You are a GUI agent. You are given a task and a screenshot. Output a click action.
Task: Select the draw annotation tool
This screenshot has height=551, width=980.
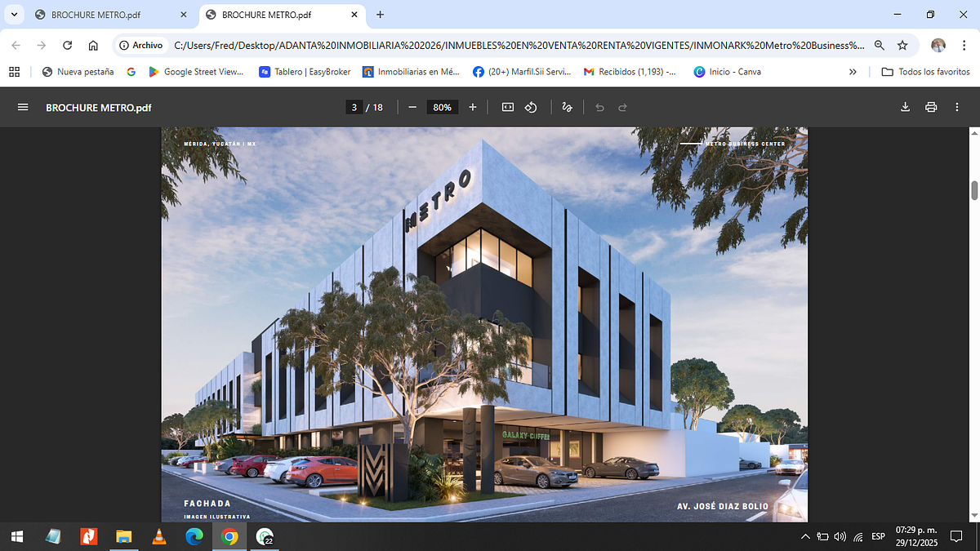point(568,108)
